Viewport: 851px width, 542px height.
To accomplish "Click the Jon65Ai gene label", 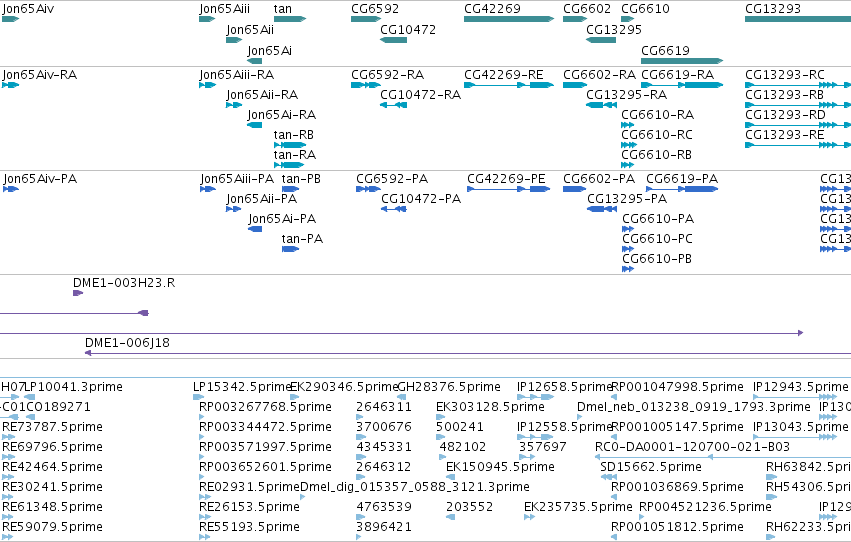I will [x=269, y=50].
